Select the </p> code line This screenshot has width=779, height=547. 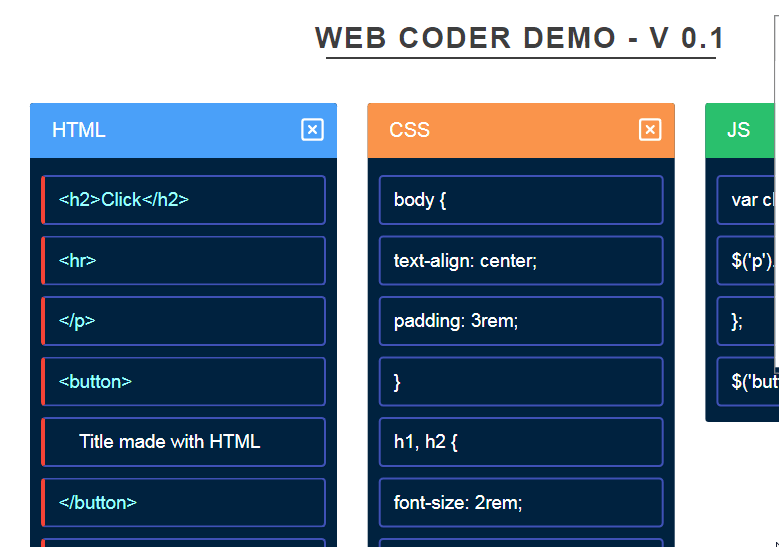[183, 321]
